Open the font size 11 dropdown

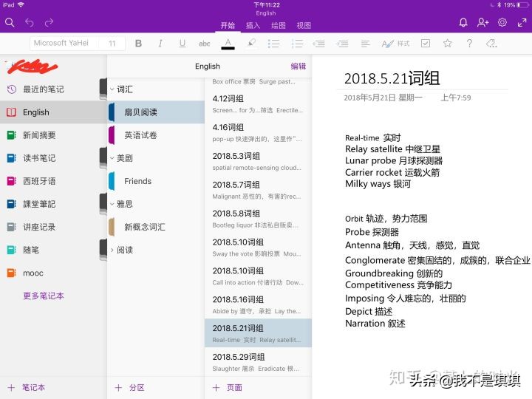112,43
